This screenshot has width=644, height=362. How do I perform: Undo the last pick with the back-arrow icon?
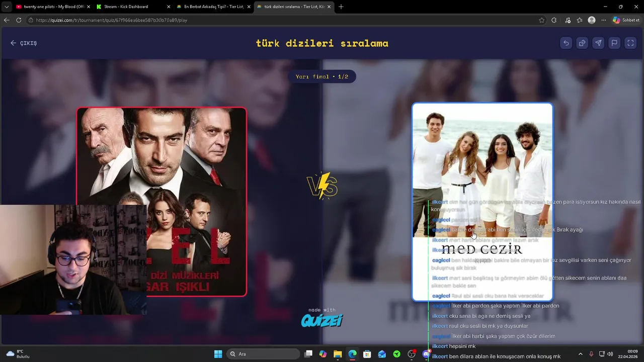[566, 43]
